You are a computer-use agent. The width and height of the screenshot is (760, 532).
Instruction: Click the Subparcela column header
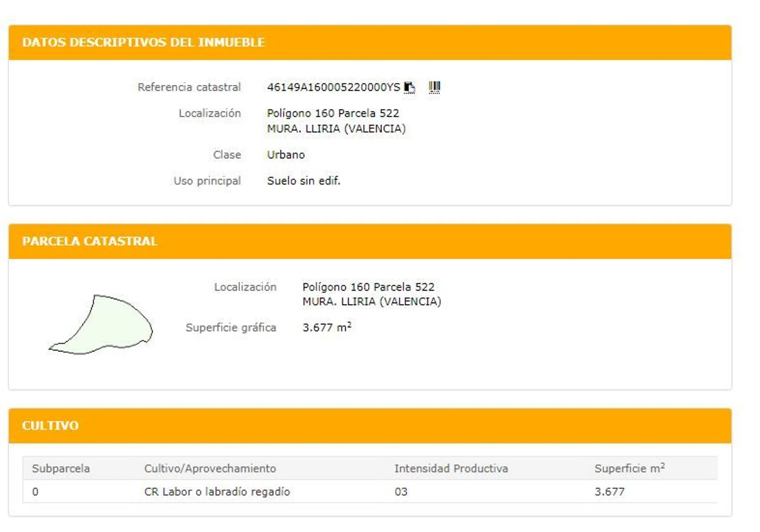pos(61,469)
